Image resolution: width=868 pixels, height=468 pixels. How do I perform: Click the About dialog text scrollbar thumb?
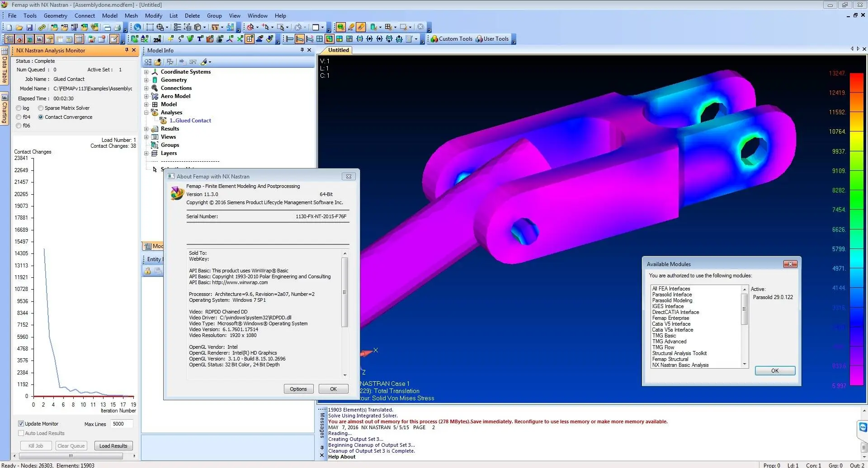(344, 292)
